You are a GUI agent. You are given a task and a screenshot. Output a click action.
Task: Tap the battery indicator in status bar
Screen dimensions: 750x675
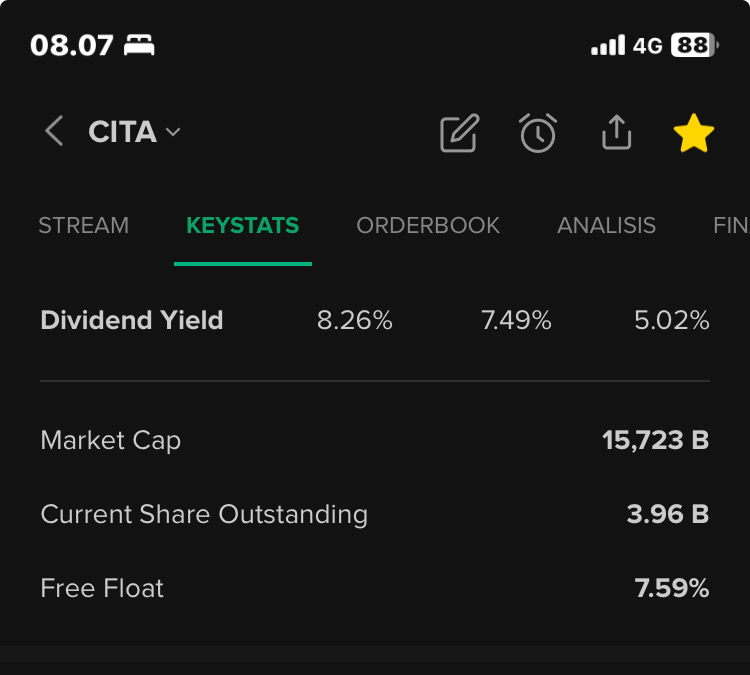[x=695, y=45]
